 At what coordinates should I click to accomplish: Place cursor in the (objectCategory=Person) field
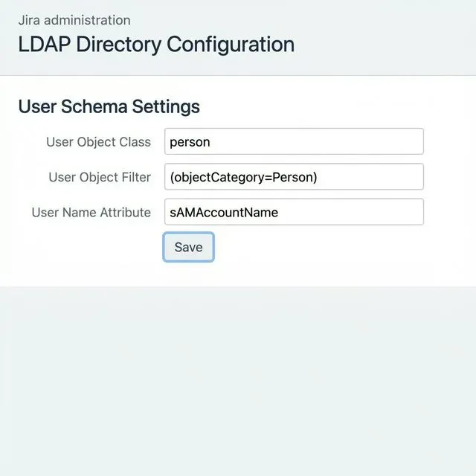coord(294,177)
